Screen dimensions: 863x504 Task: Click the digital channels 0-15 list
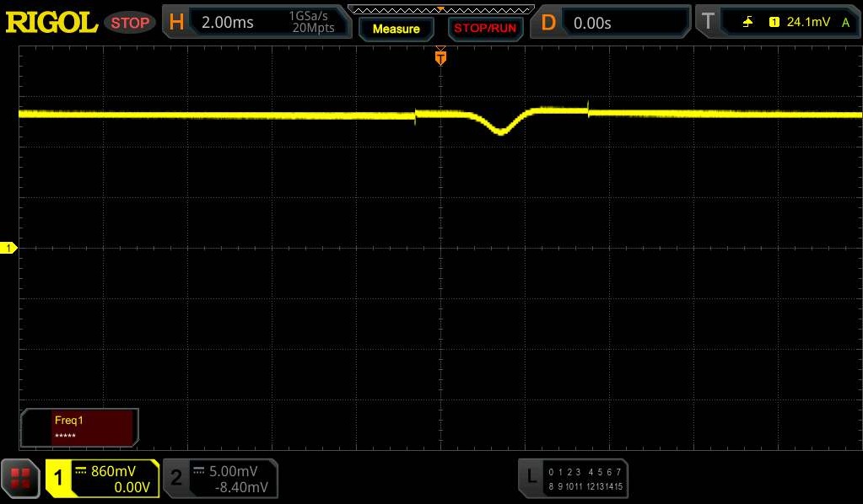585,479
